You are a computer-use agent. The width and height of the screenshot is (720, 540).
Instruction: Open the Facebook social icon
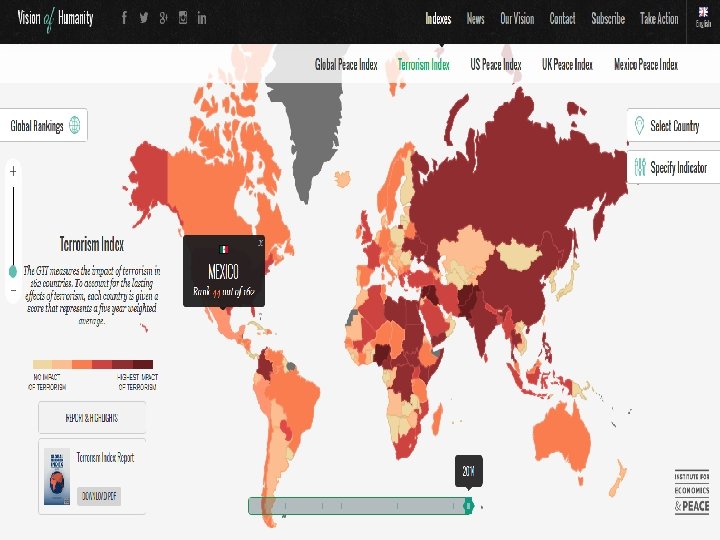click(124, 18)
